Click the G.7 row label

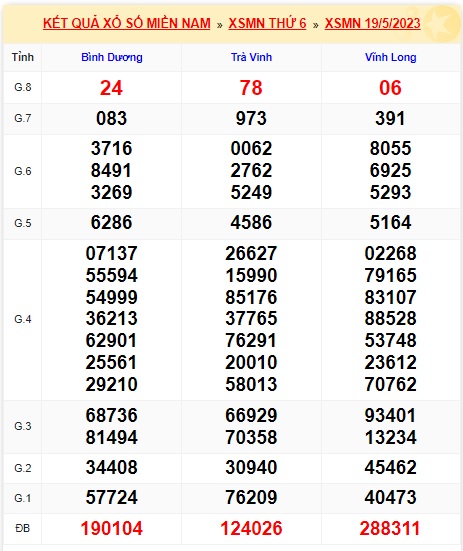pyautogui.click(x=23, y=118)
